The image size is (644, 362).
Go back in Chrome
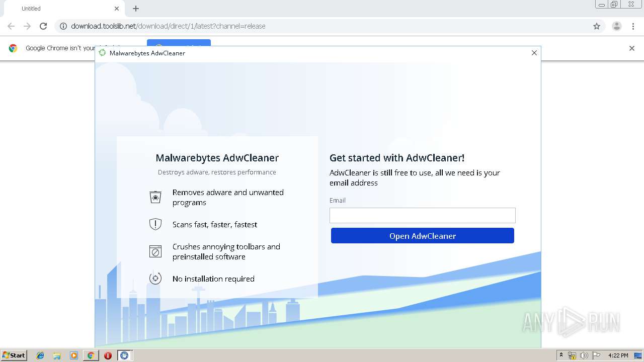click(x=11, y=26)
